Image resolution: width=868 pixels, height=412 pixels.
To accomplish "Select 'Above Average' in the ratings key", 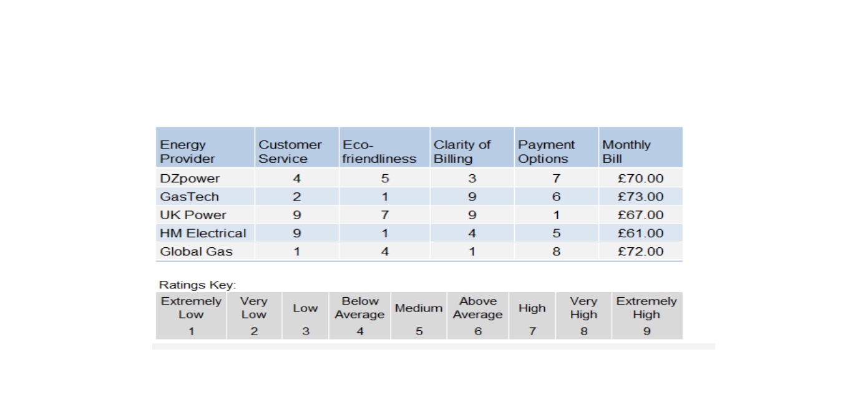I will [x=478, y=308].
